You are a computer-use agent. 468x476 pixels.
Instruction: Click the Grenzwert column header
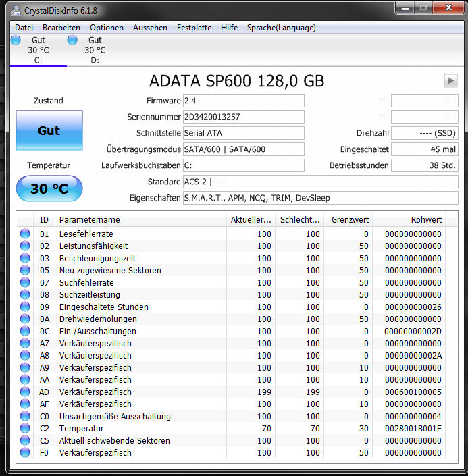[x=348, y=220]
